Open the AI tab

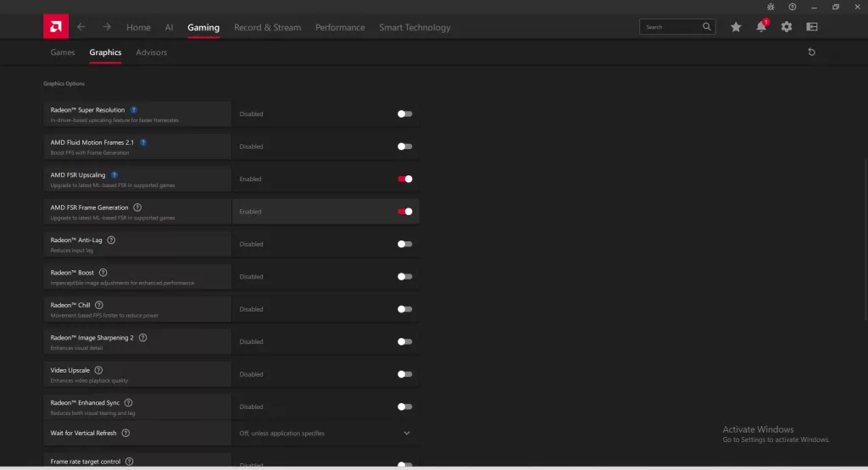pos(169,27)
